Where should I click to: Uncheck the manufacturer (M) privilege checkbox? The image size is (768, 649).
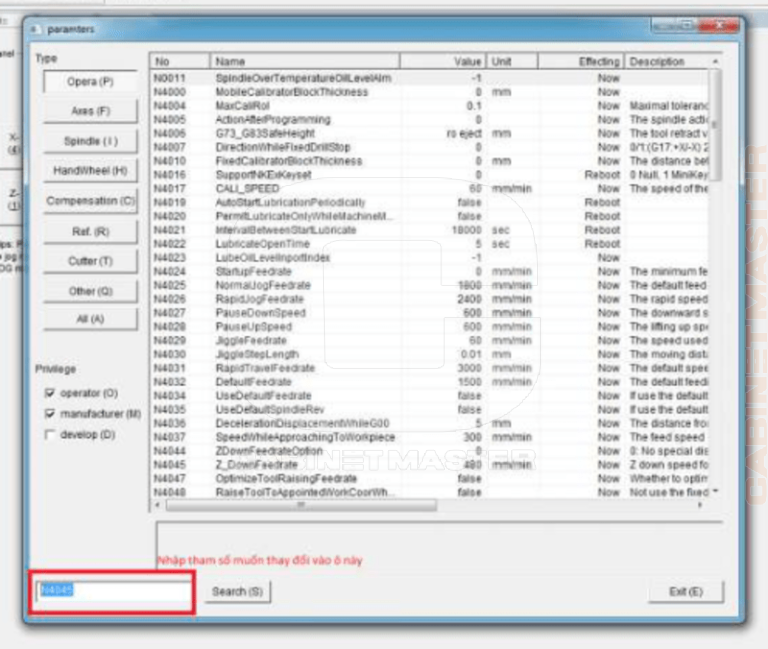51,414
